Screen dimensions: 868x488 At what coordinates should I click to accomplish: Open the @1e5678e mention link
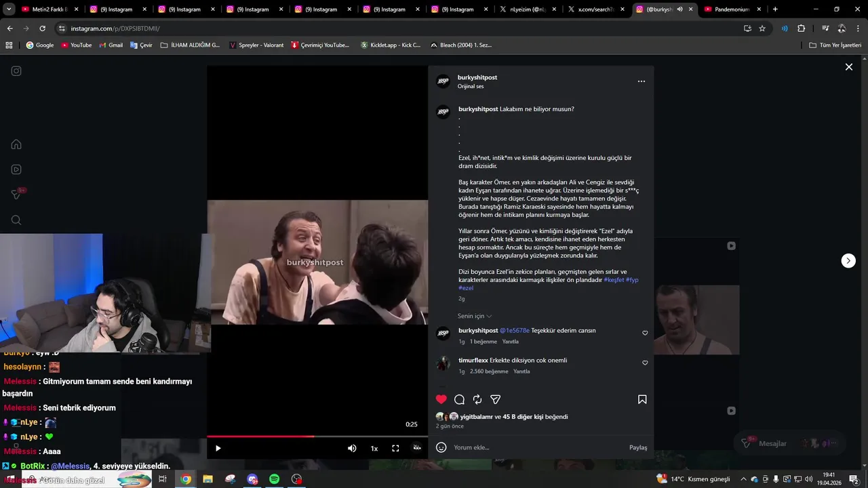coord(515,331)
